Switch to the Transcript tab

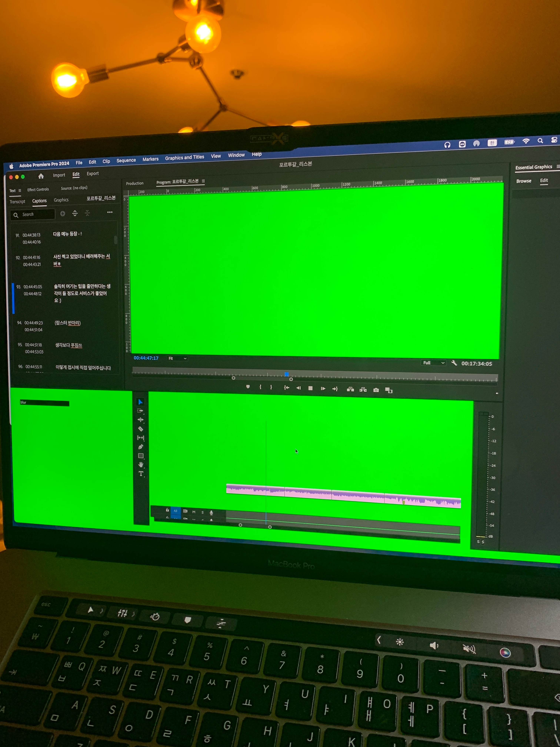[17, 202]
